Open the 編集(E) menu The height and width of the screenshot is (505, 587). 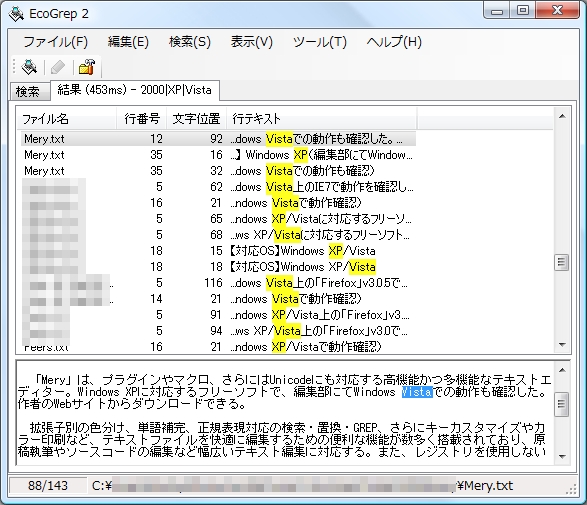128,42
